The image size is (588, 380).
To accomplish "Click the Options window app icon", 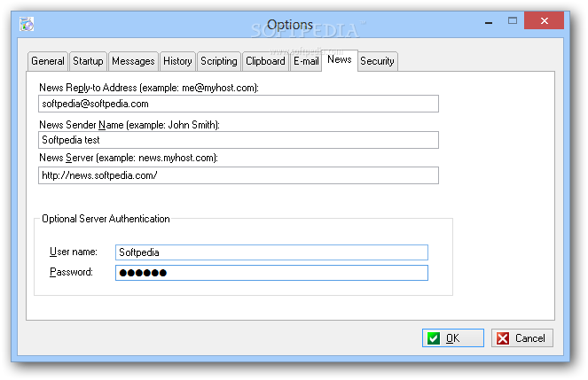I will pos(27,24).
